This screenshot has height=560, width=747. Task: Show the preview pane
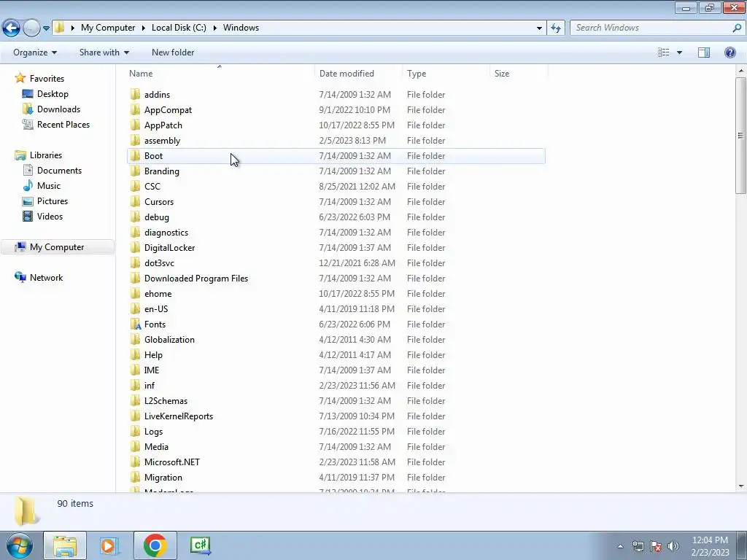click(x=704, y=52)
